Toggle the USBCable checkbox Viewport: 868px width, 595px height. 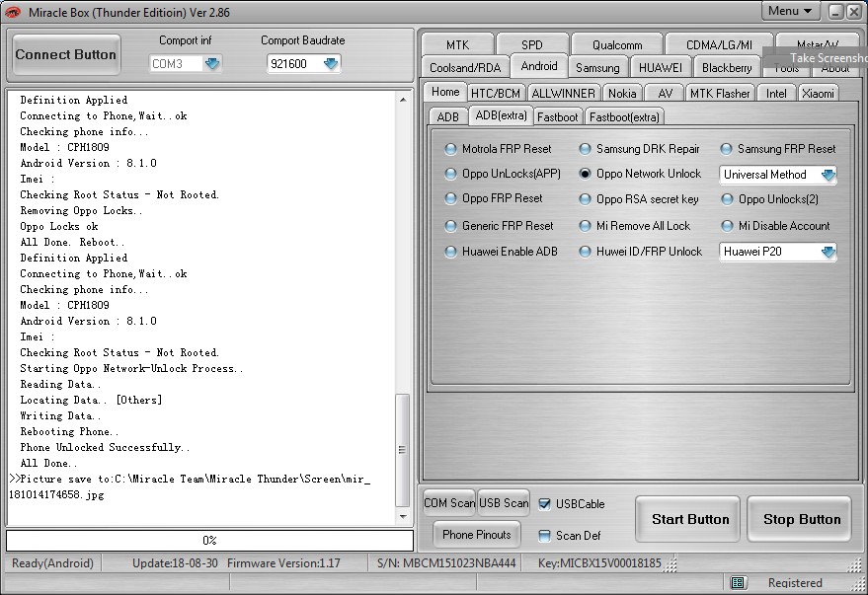545,504
